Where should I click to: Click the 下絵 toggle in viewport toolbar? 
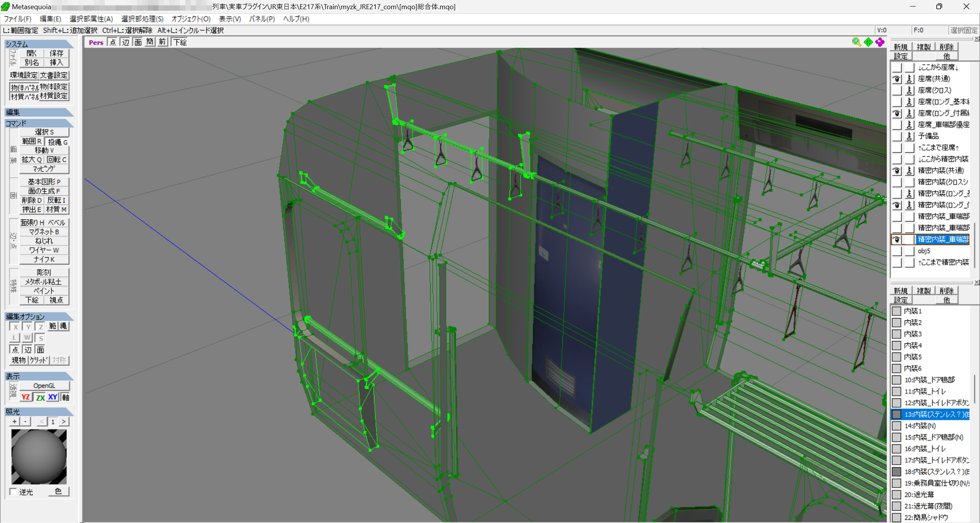pyautogui.click(x=180, y=42)
